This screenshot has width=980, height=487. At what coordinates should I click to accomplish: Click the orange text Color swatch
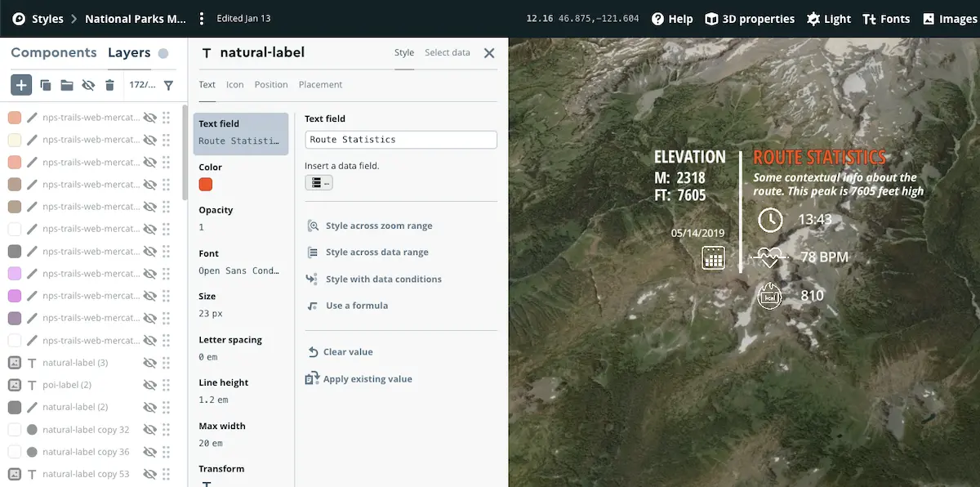[x=206, y=185]
